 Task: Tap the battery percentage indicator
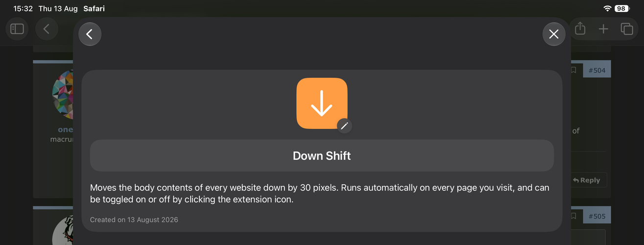(621, 9)
